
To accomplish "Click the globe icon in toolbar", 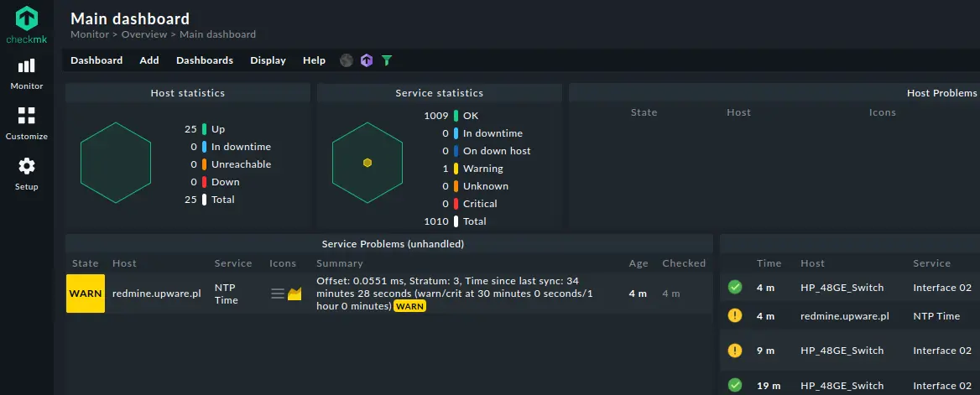I will pyautogui.click(x=347, y=60).
